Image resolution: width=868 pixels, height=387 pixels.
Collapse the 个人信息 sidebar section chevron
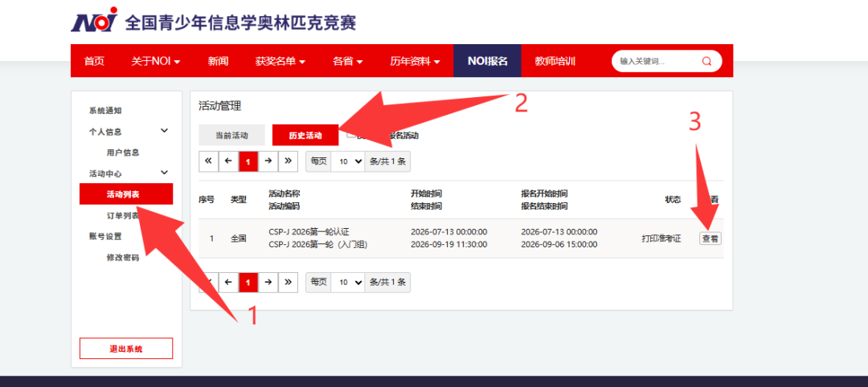(164, 131)
